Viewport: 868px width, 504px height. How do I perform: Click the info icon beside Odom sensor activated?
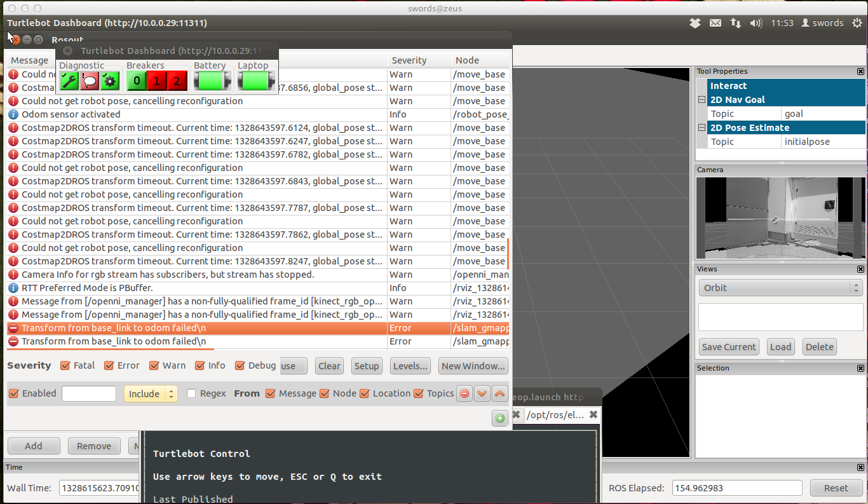point(13,114)
